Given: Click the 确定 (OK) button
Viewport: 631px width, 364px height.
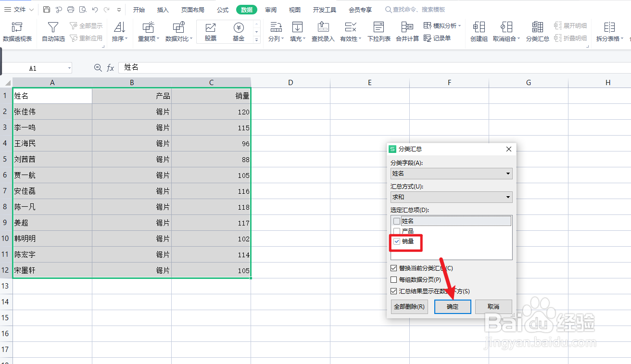Looking at the screenshot, I should tap(452, 306).
